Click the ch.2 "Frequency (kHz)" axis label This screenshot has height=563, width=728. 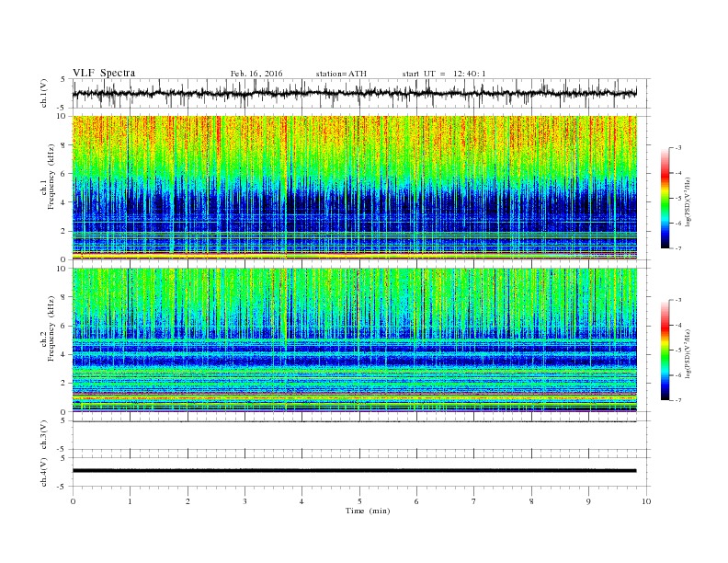pyautogui.click(x=51, y=328)
